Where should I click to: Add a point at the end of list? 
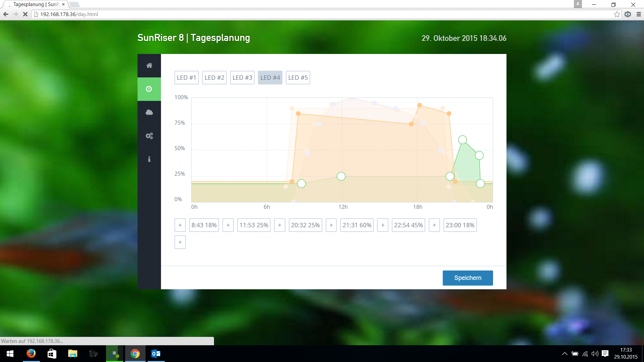180,242
